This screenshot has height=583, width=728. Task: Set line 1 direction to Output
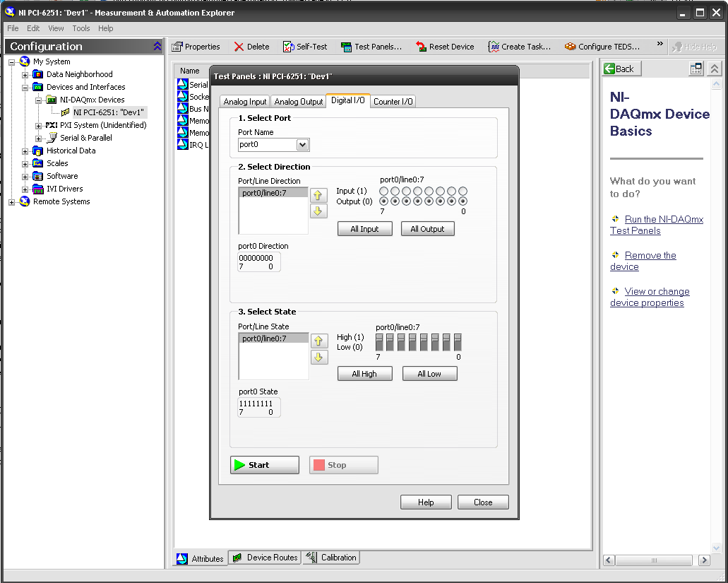point(451,201)
